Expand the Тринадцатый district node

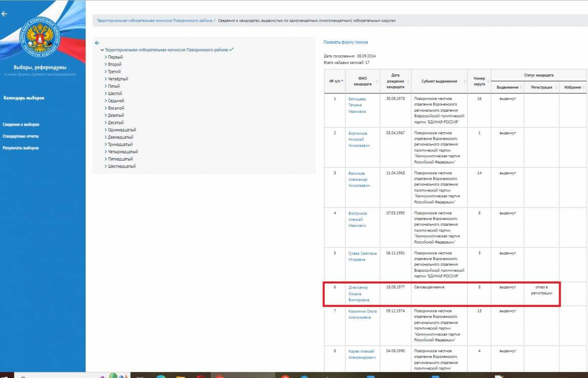(105, 144)
